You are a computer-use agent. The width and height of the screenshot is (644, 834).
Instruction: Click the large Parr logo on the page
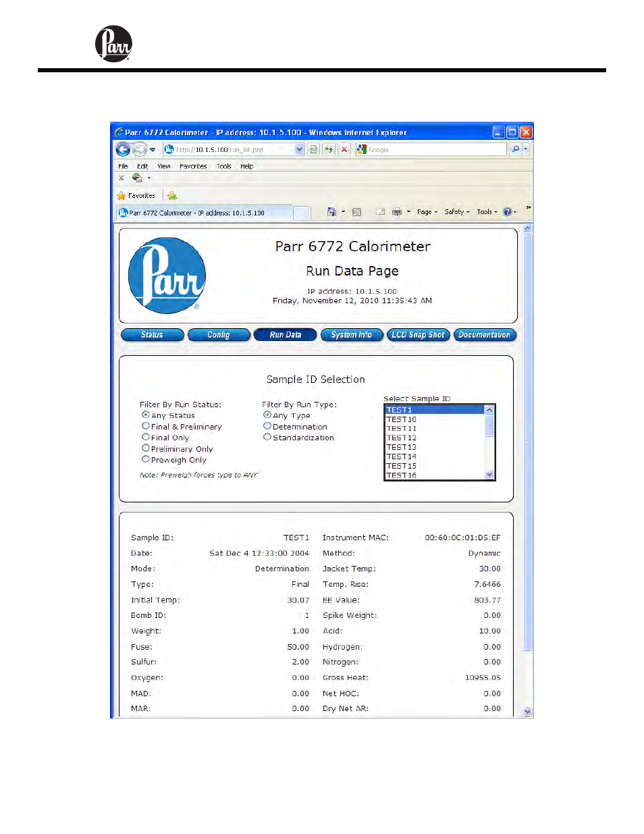(167, 276)
